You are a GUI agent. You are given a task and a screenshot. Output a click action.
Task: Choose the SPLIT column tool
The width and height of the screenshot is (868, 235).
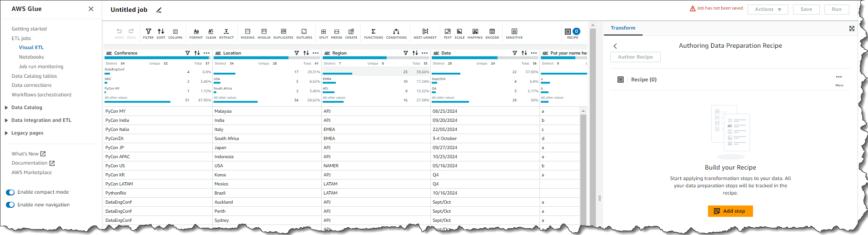coord(324,33)
